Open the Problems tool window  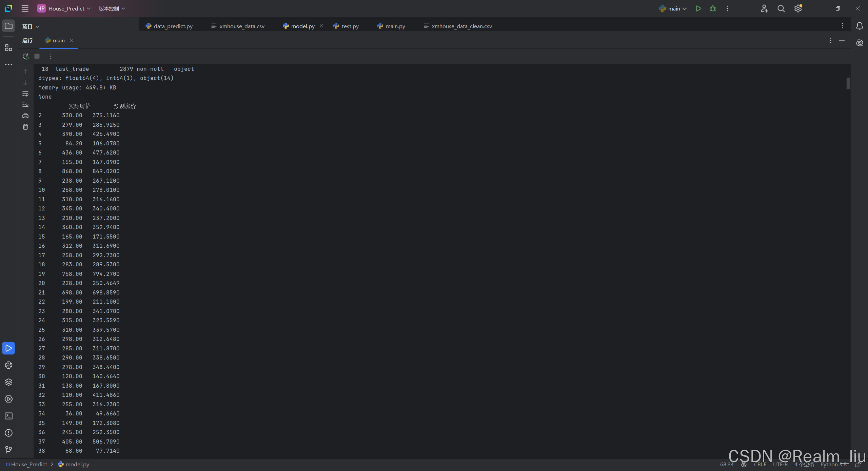pos(8,433)
